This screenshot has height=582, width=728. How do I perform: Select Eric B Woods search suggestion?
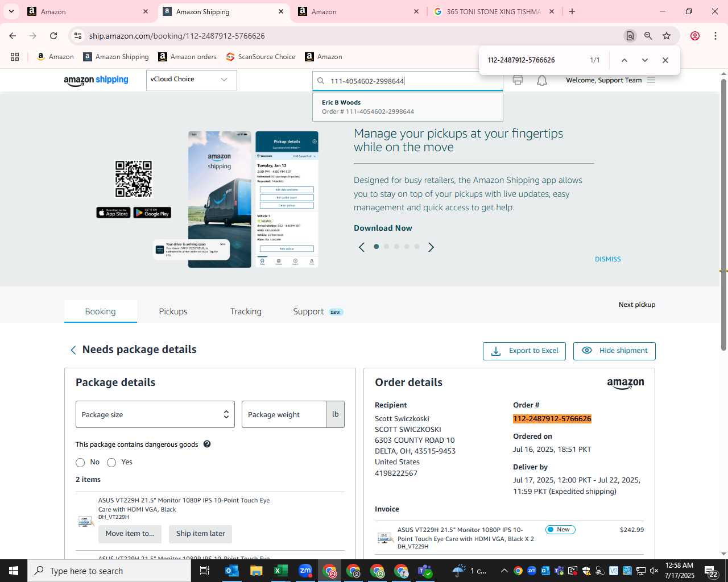pos(407,107)
